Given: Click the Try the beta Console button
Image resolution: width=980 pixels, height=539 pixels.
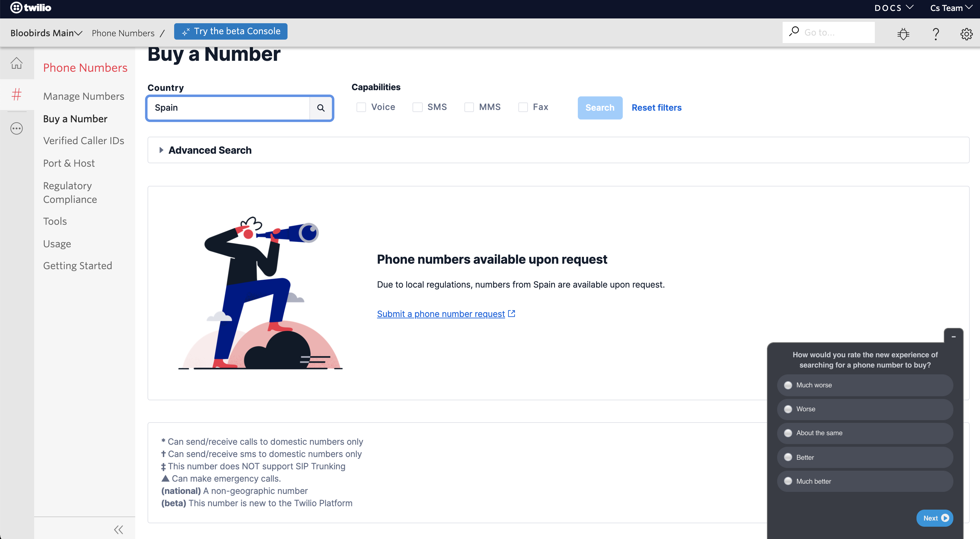Looking at the screenshot, I should 230,31.
